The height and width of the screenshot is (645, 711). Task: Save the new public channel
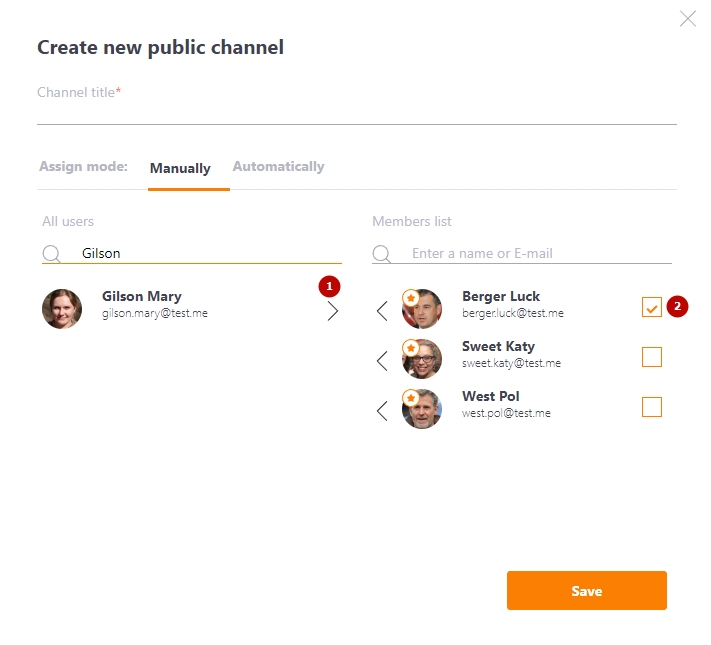pos(587,591)
